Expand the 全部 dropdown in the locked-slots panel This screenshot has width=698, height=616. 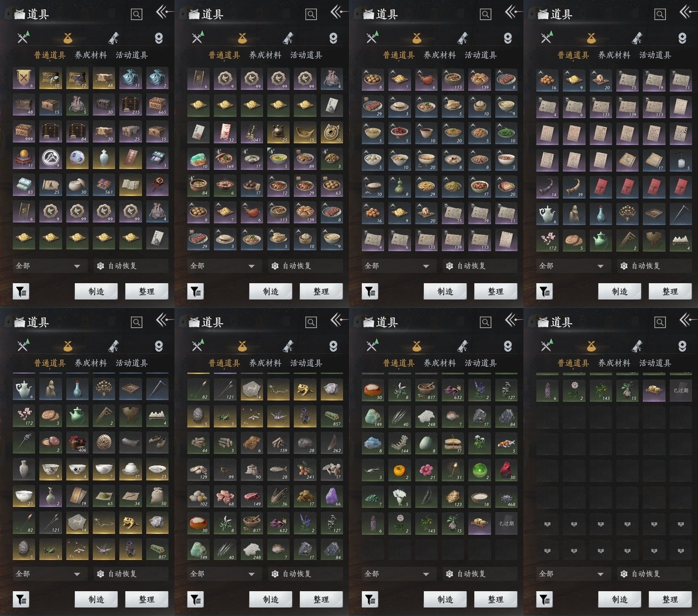pyautogui.click(x=571, y=574)
